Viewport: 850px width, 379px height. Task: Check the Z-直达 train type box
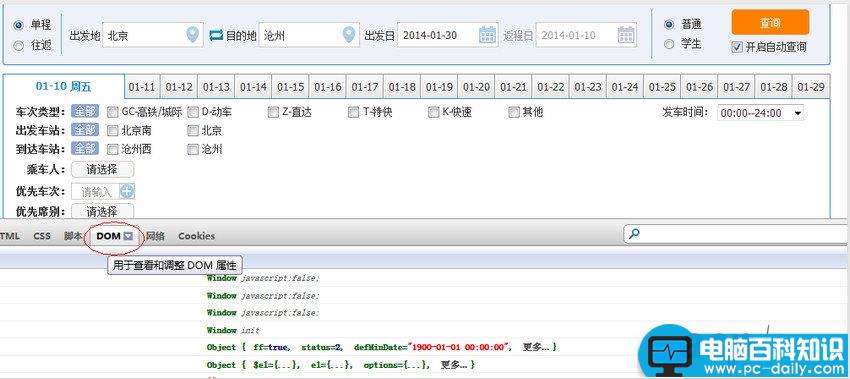click(x=273, y=112)
